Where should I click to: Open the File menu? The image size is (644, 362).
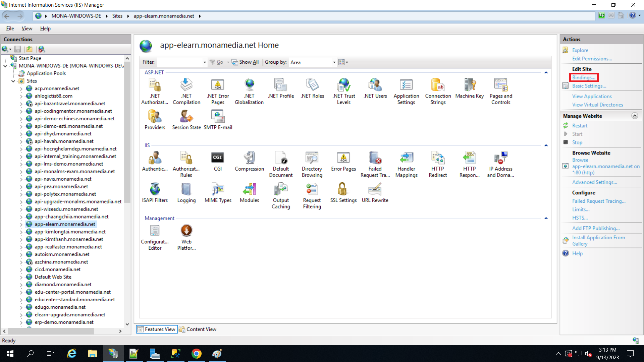(10, 29)
